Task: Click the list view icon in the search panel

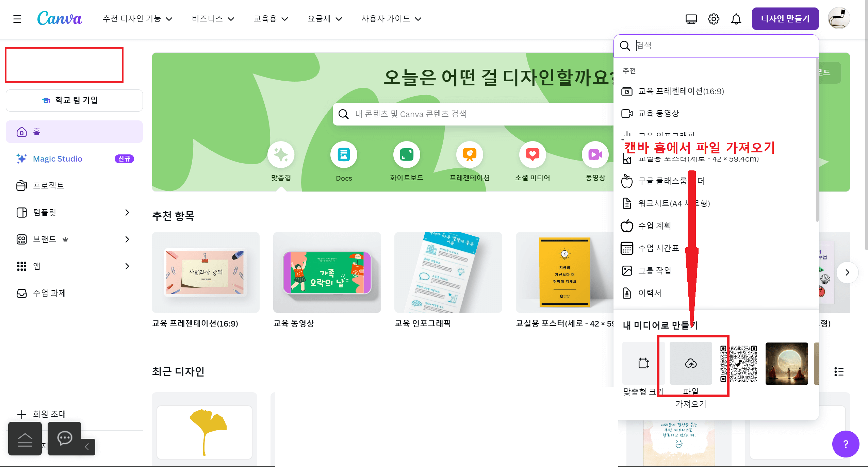Action: coord(839,372)
